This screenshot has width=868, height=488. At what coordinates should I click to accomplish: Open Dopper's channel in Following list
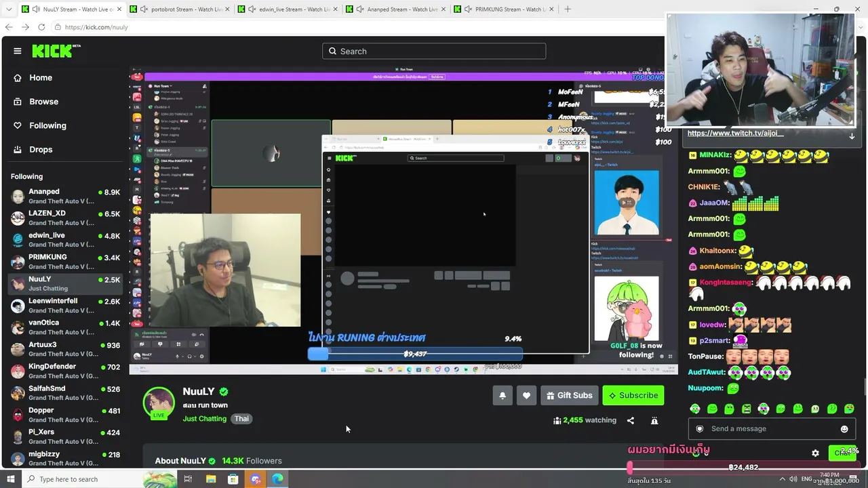65,415
